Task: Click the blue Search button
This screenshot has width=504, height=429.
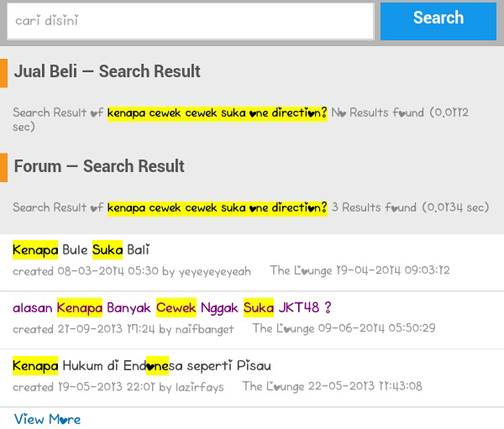Action: 438,22
